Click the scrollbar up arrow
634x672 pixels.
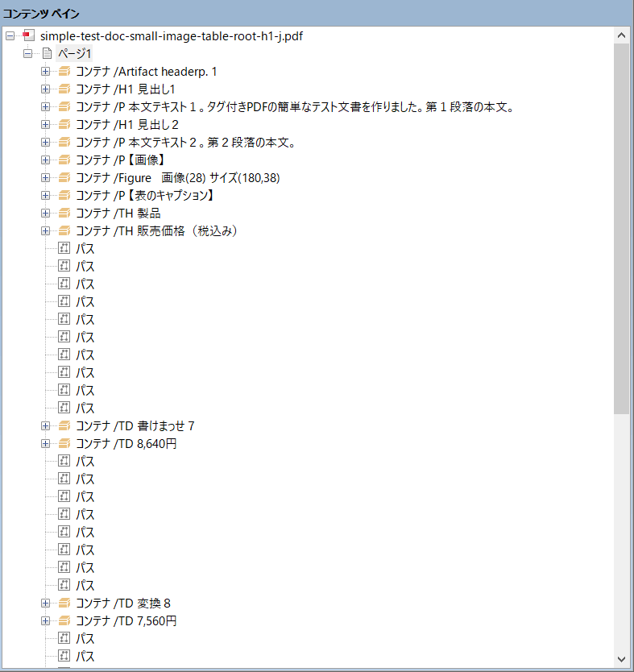(x=621, y=35)
